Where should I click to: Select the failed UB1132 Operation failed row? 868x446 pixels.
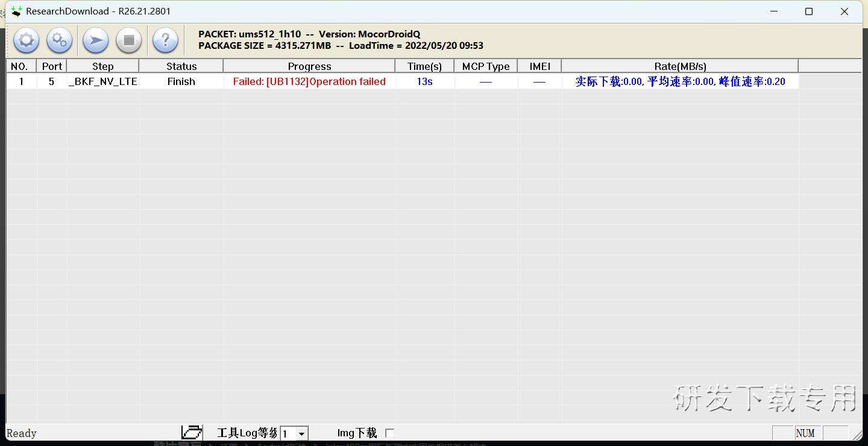[x=309, y=81]
